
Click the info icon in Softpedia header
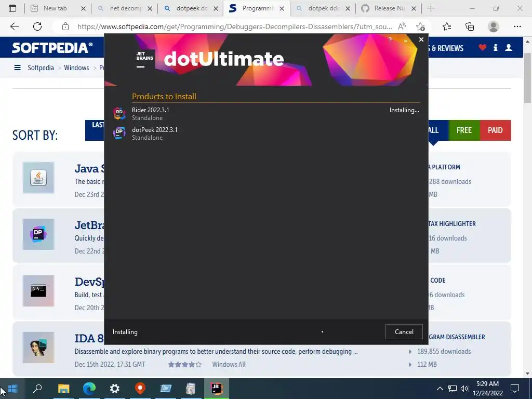coord(495,47)
